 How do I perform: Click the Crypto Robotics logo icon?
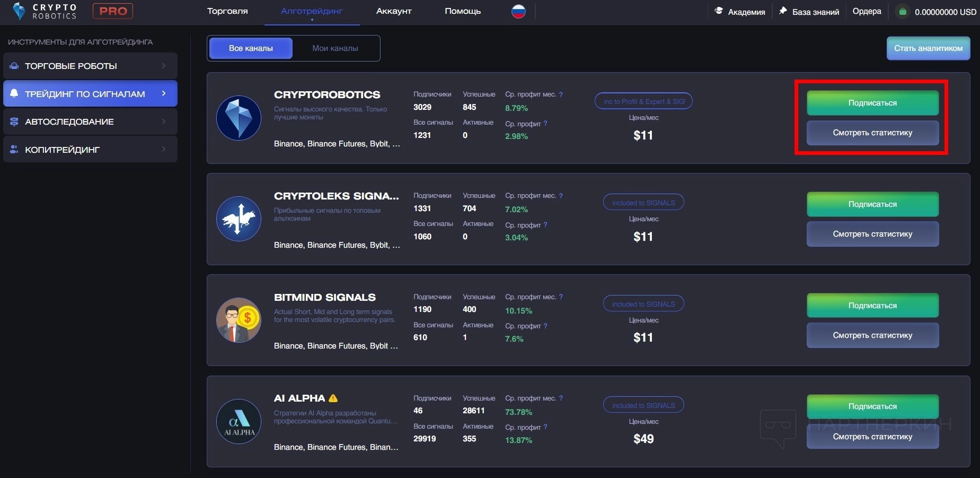(x=19, y=11)
